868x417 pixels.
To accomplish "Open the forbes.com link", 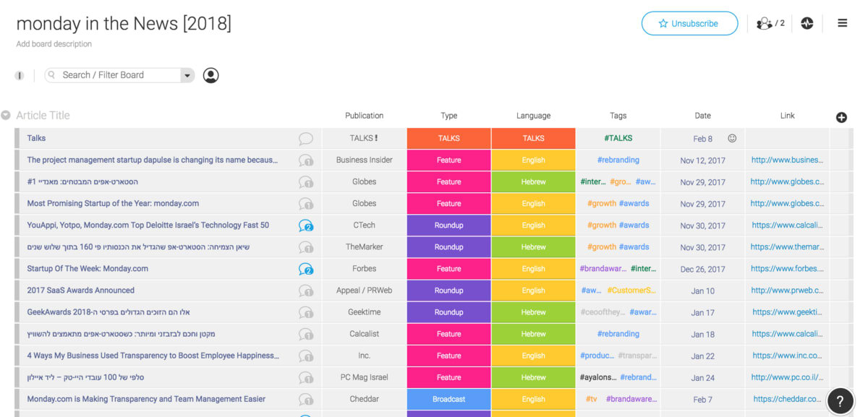I will 787,269.
